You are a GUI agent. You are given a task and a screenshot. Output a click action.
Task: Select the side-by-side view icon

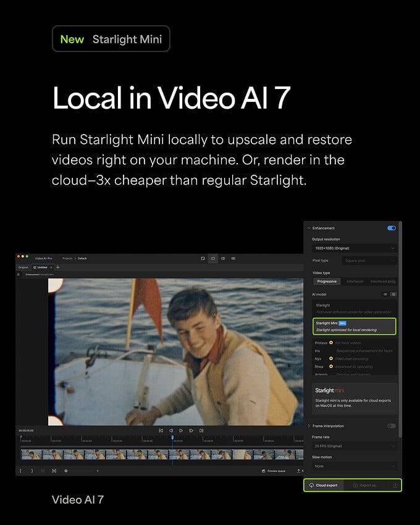233,258
